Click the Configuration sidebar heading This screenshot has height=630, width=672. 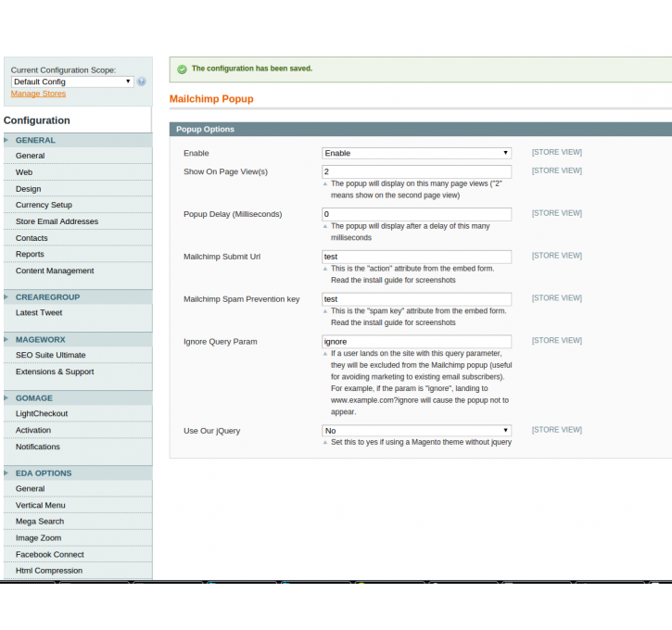click(37, 120)
